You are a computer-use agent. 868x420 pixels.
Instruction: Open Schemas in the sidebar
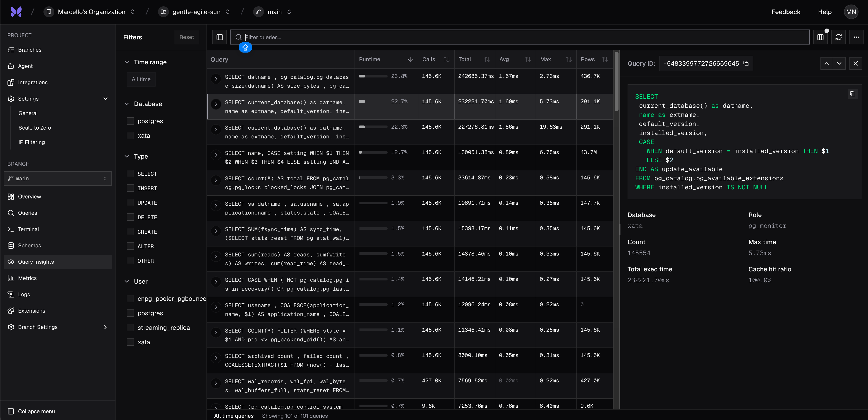click(58, 245)
